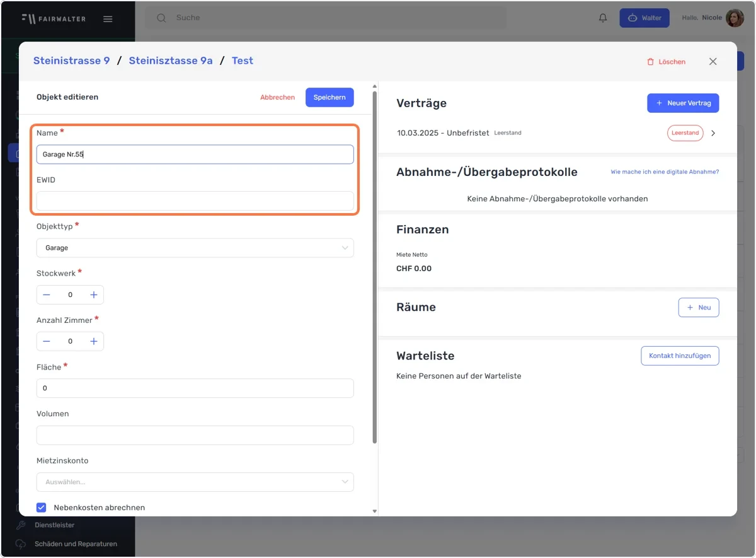756x558 pixels.
Task: Click the Fläche input field
Action: (x=195, y=388)
